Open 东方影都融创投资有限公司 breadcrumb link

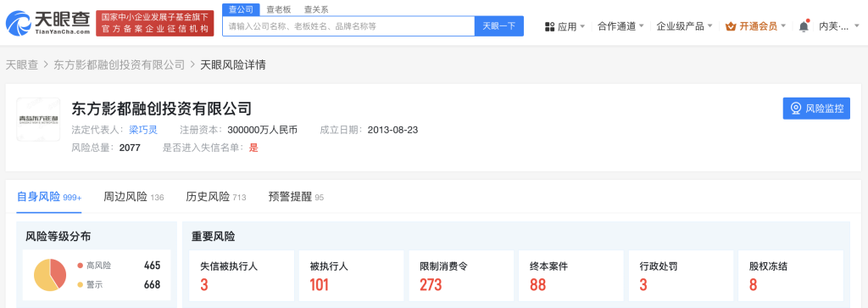[119, 64]
